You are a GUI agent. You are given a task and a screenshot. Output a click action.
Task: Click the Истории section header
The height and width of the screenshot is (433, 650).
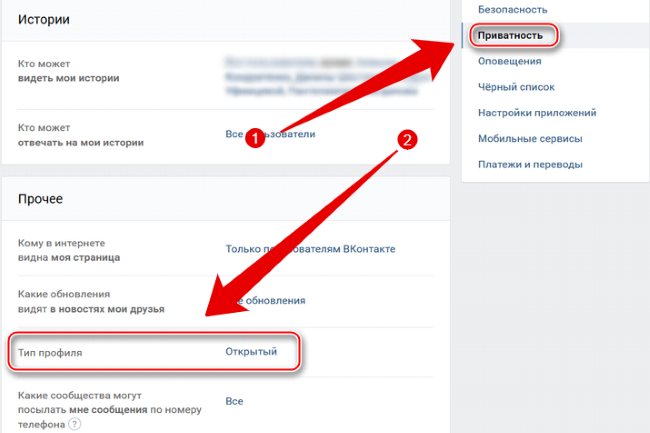coord(44,19)
